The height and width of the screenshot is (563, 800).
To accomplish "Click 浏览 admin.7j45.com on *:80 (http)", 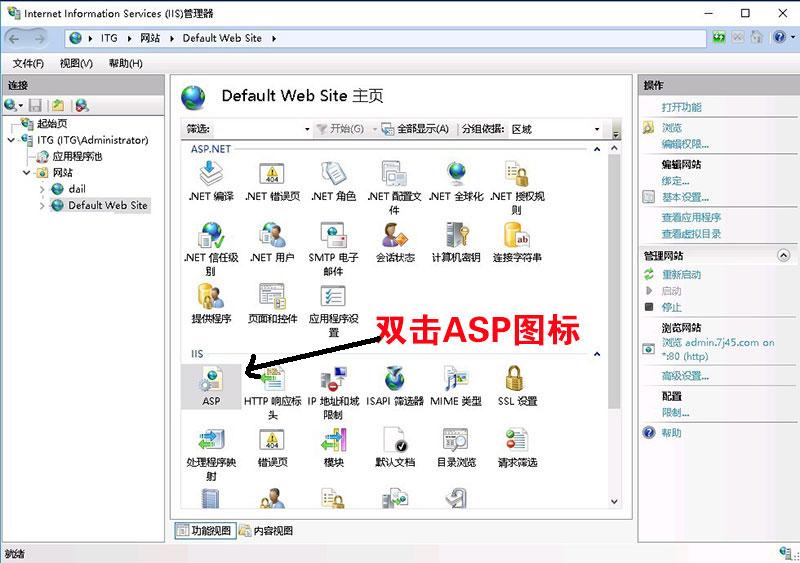I will tap(718, 349).
